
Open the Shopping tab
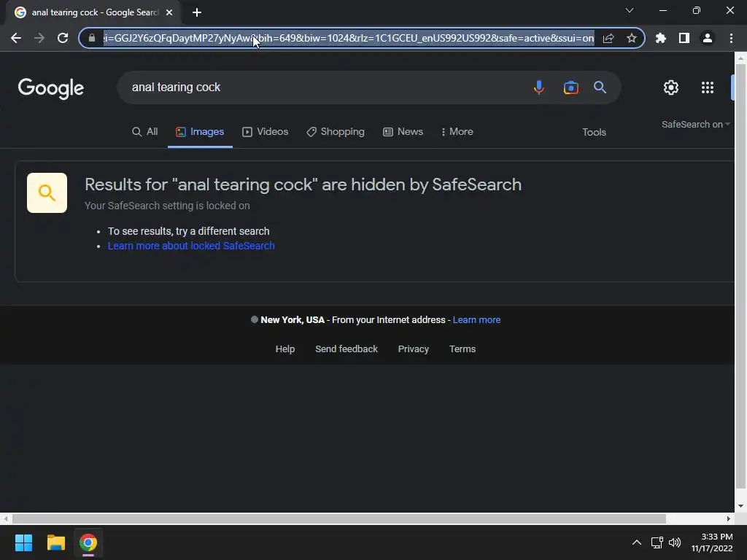point(336,132)
